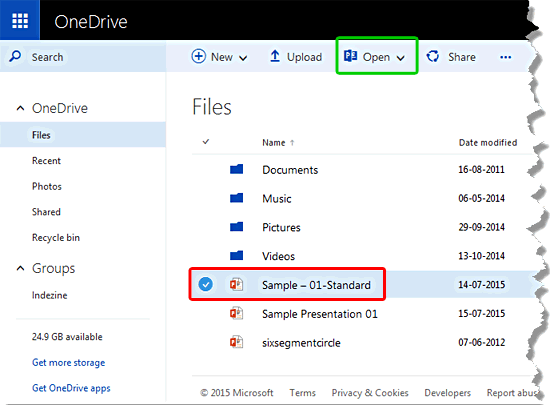Click date 15-07-2015 for Sample Presentation
The width and height of the screenshot is (550, 405).
[481, 313]
